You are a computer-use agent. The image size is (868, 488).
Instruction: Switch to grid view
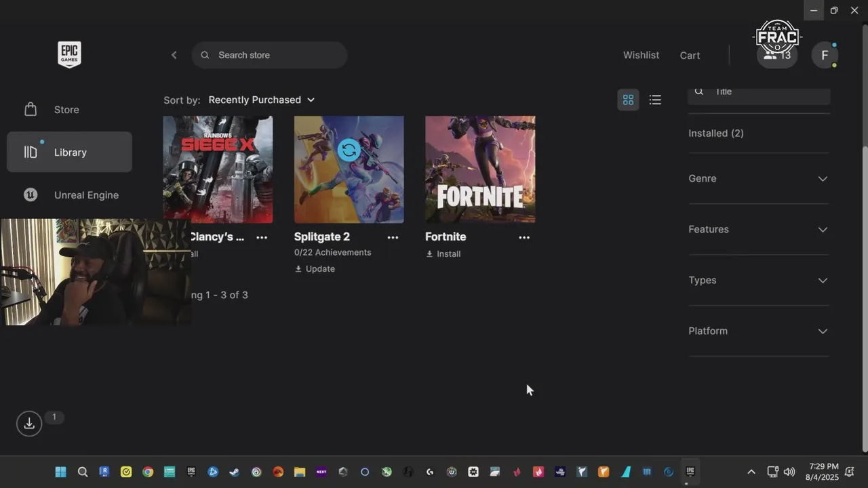coord(628,100)
